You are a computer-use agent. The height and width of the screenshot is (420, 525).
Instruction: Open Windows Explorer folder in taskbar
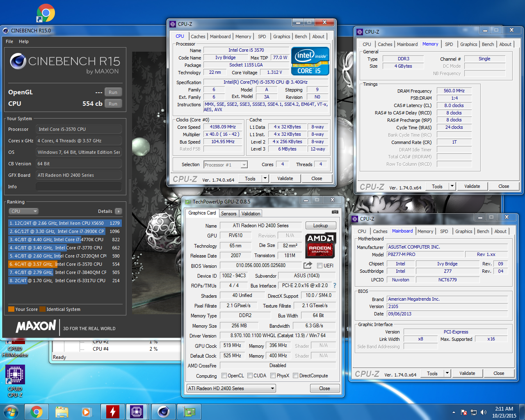pyautogui.click(x=62, y=411)
